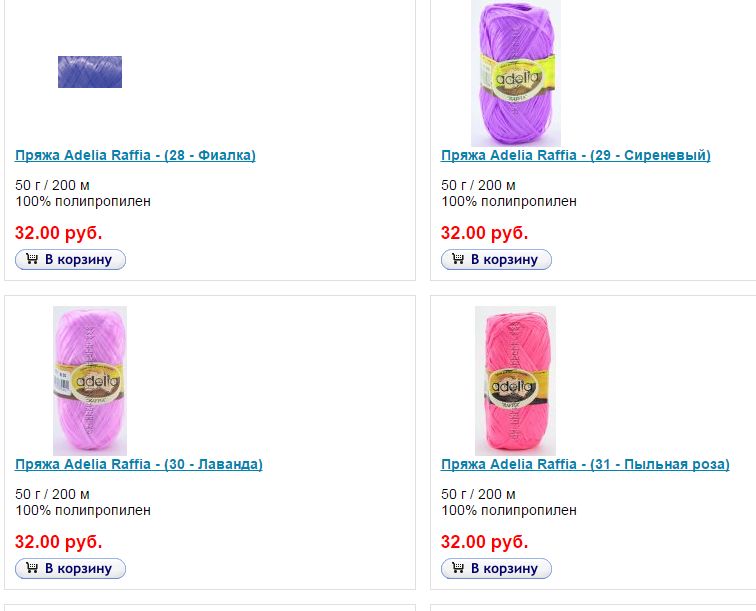This screenshot has height=611, width=756.
Task: Open the hot pink Пыльная роза yarn photo
Action: point(515,380)
